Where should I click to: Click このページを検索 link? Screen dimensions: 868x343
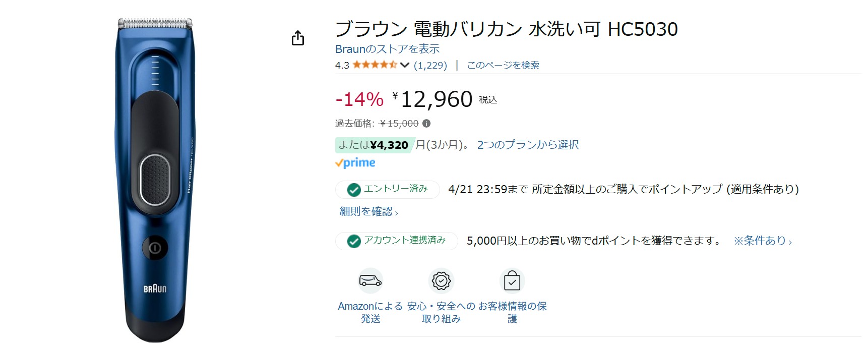point(503,65)
